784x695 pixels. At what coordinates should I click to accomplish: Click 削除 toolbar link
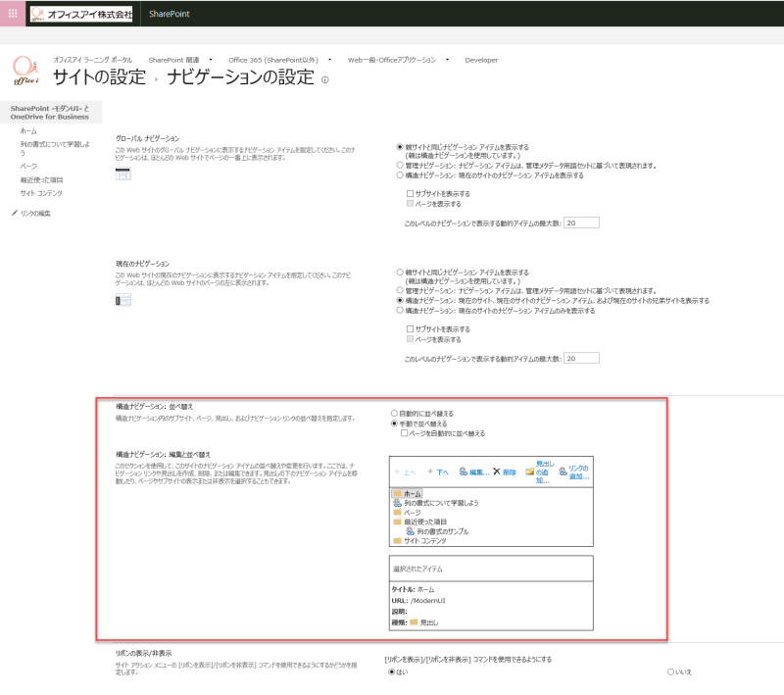pos(509,472)
